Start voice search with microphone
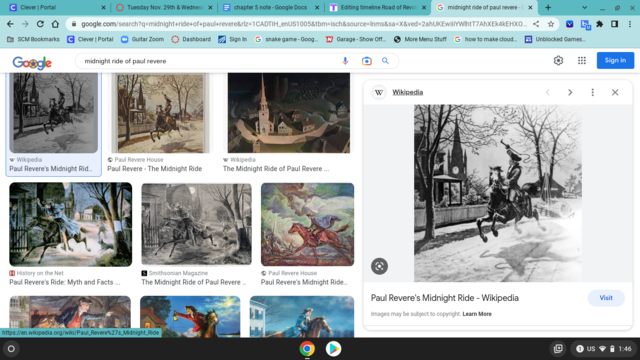This screenshot has width=640, height=360. [345, 61]
